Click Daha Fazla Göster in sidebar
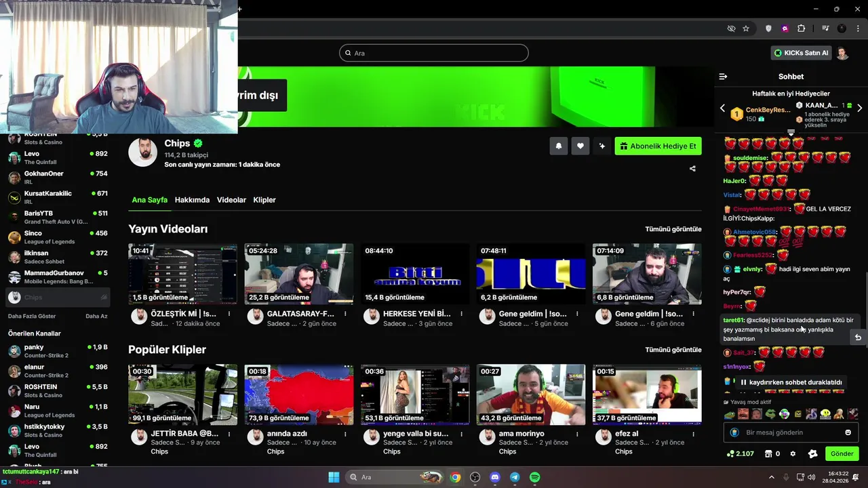 (32, 316)
